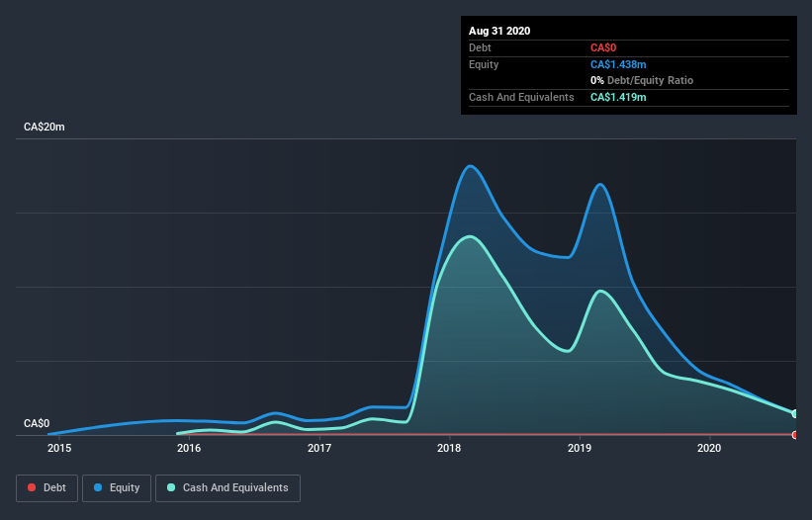Click the red Debt legend dot

[x=32, y=487]
